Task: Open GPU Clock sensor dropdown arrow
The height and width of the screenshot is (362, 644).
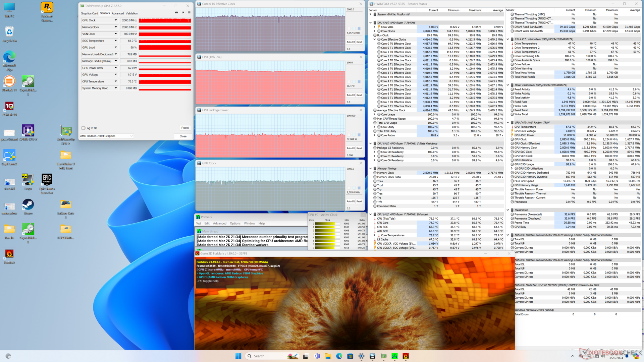Action: 116,20
